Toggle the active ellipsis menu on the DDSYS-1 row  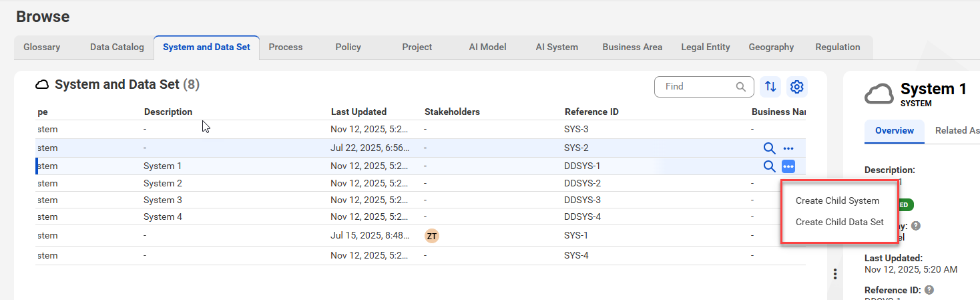788,166
